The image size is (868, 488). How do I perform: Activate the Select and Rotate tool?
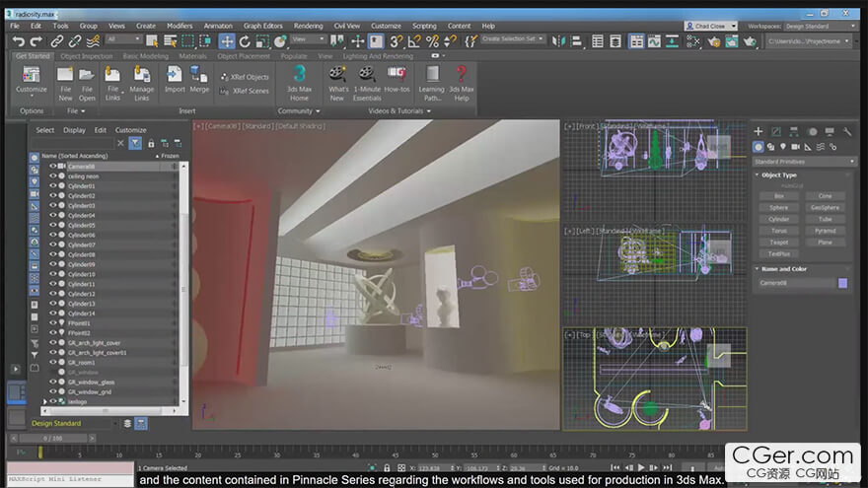(x=245, y=41)
